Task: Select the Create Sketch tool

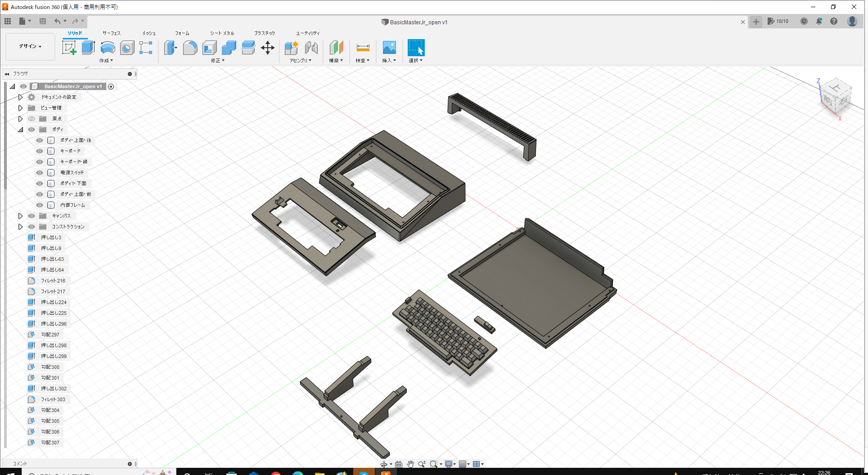Action: (x=68, y=47)
